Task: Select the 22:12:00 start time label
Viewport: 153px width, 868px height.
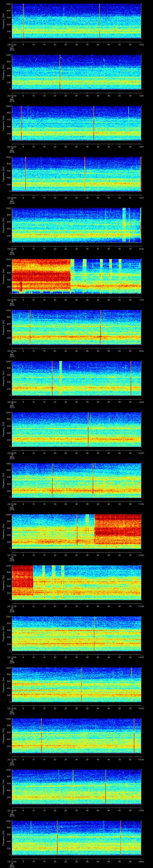Action: coord(12,606)
